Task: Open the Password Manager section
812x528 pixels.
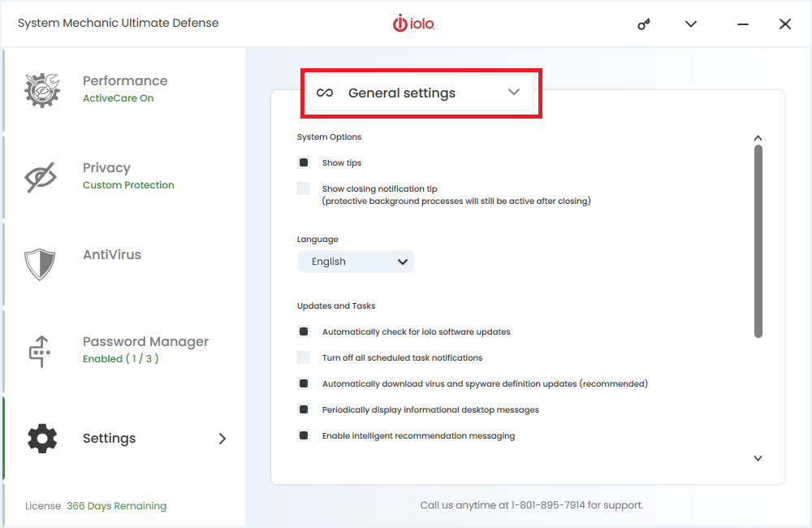Action: pos(124,351)
